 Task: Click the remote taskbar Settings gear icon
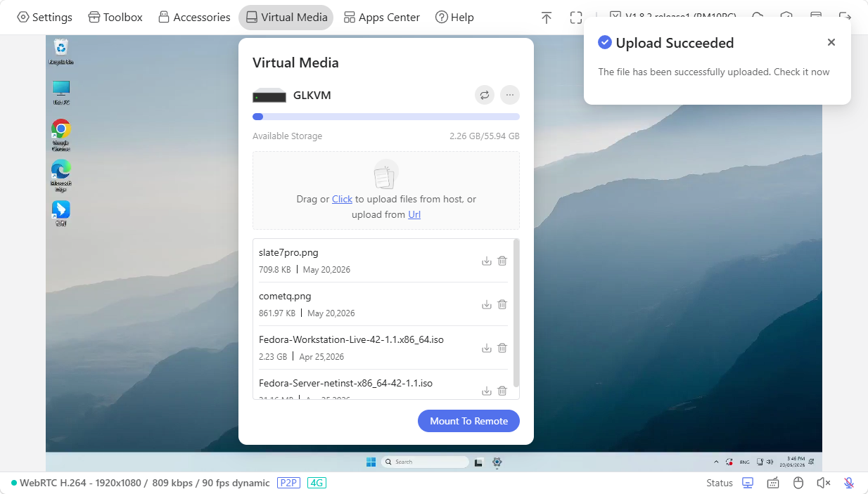coord(497,462)
